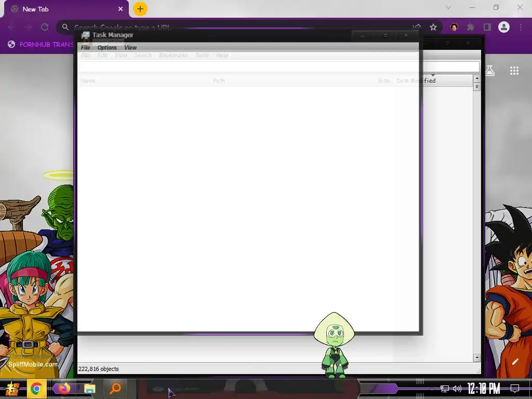Screen dimensions: 532x399
Task: Open the SpliffMobile.com theme link
Action: pos(33,364)
